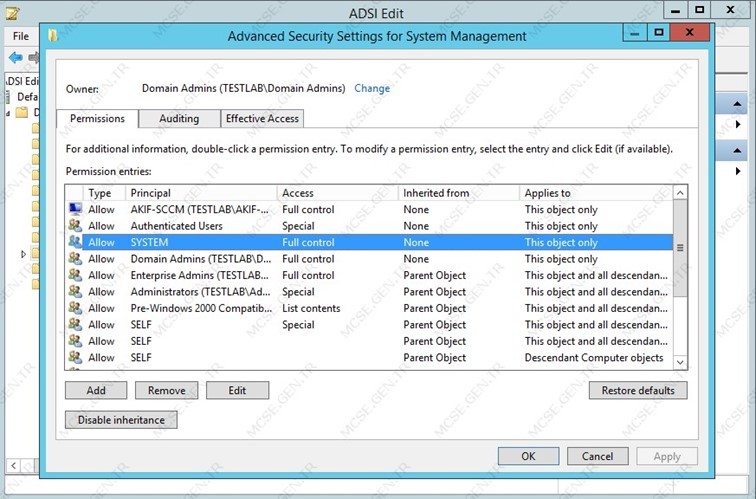Click the Pre-Windows 2000 Compatible entry icon

click(75, 308)
